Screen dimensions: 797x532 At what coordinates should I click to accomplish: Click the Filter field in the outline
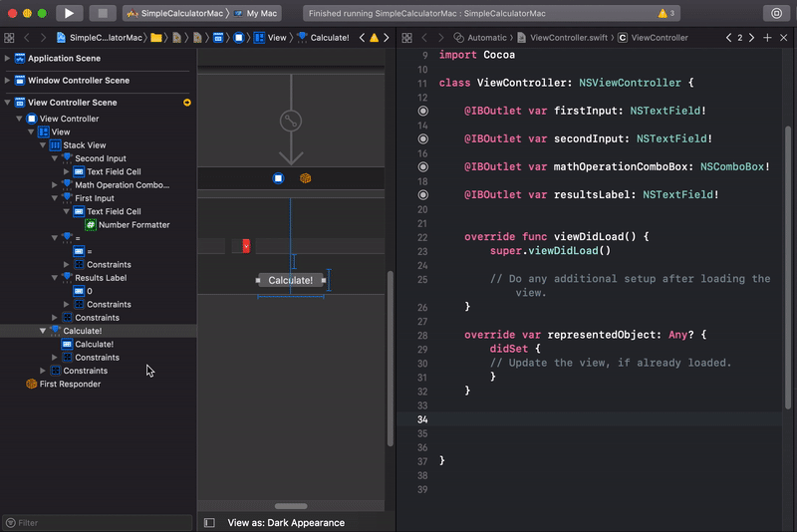point(98,522)
